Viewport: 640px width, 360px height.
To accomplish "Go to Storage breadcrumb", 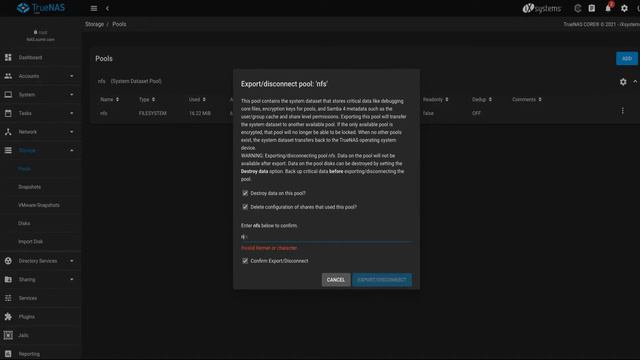I will pos(94,24).
